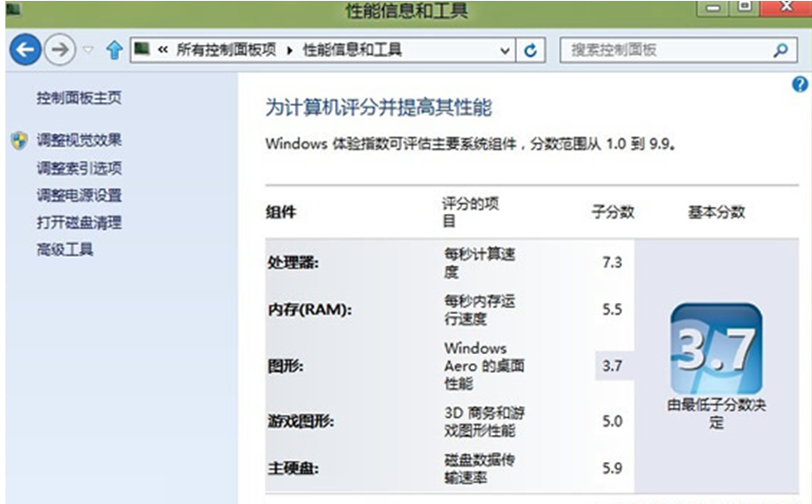The width and height of the screenshot is (812, 504).
Task: Open the 控制面板主页 link
Action: (79, 98)
